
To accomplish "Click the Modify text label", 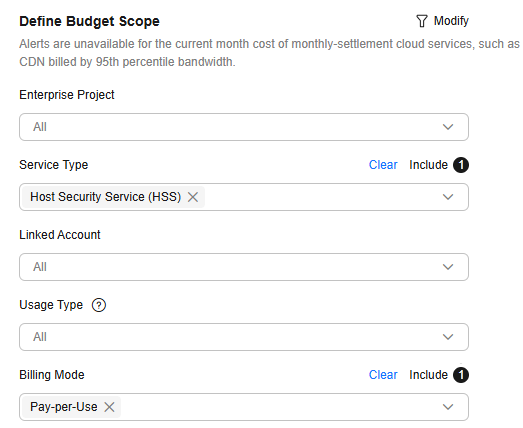I will 451,21.
